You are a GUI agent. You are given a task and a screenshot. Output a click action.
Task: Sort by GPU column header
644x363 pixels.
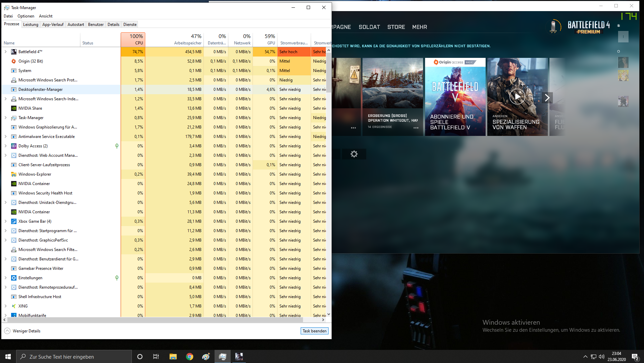pyautogui.click(x=265, y=39)
